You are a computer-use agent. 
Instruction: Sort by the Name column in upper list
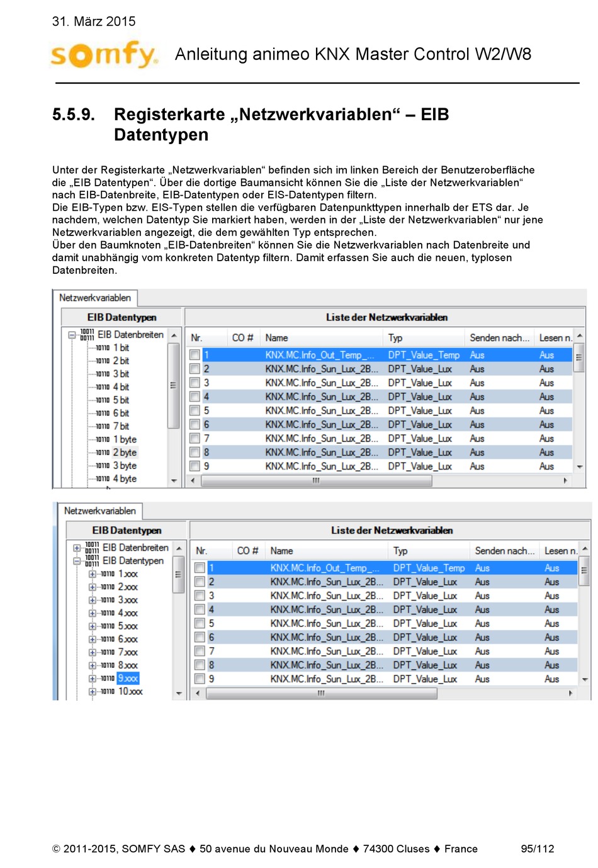321,338
